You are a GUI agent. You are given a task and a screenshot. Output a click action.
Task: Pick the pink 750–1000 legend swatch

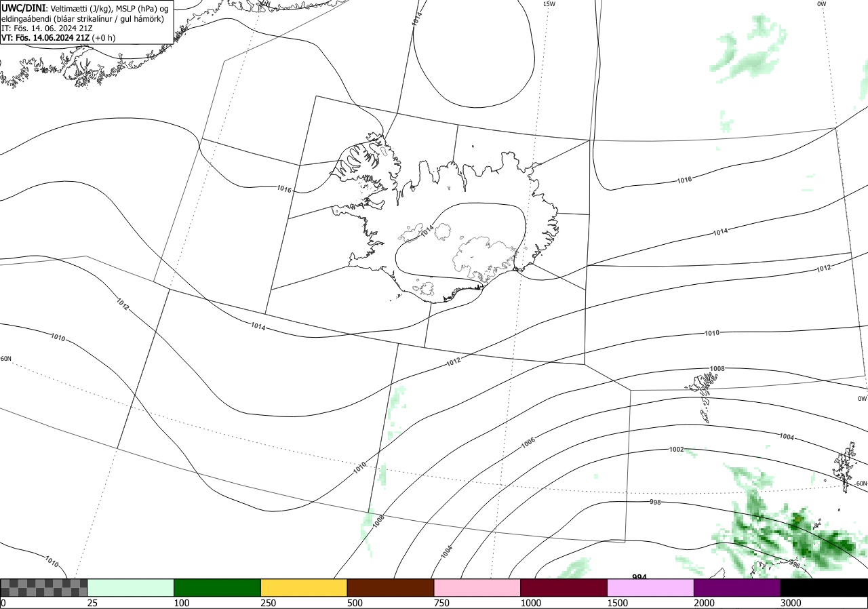[x=477, y=587]
